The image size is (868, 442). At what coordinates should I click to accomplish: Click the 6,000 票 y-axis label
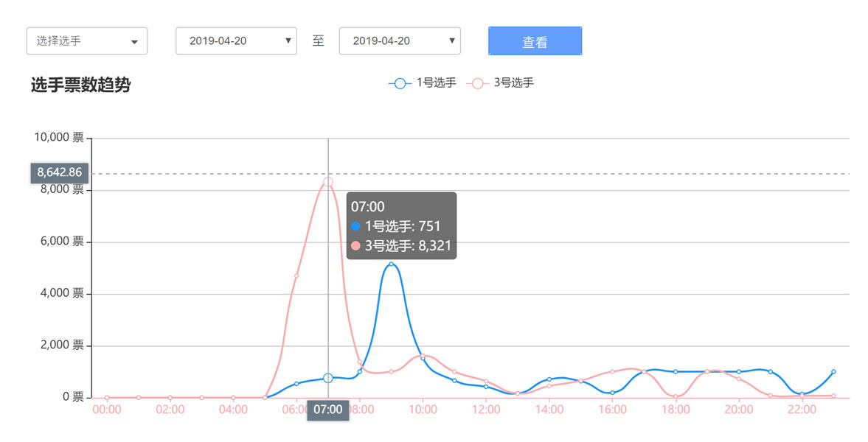pos(62,241)
